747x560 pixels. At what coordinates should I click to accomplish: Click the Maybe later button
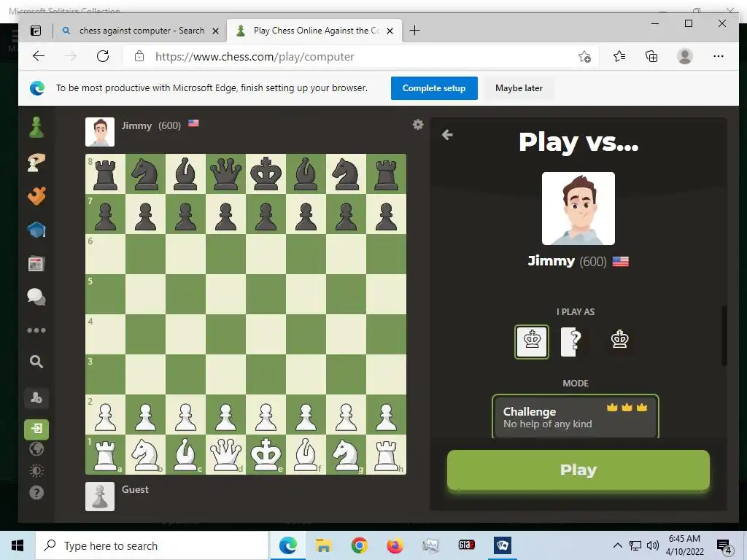coord(519,88)
